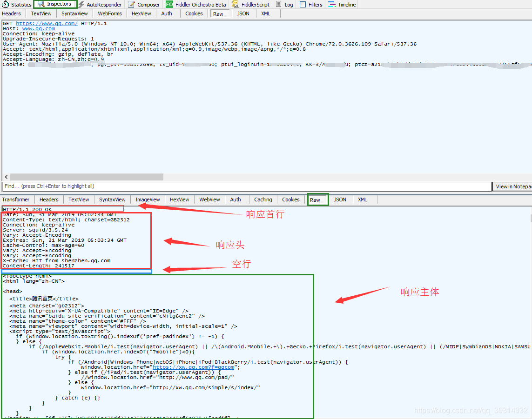Click the meta charset="gb2312" line
The width and height of the screenshot is (532, 419).
coord(47,306)
